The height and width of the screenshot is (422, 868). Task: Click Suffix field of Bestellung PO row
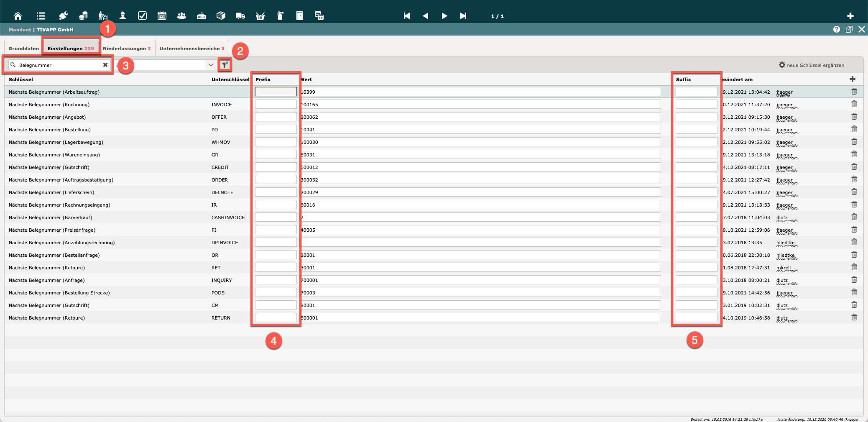[x=696, y=129]
